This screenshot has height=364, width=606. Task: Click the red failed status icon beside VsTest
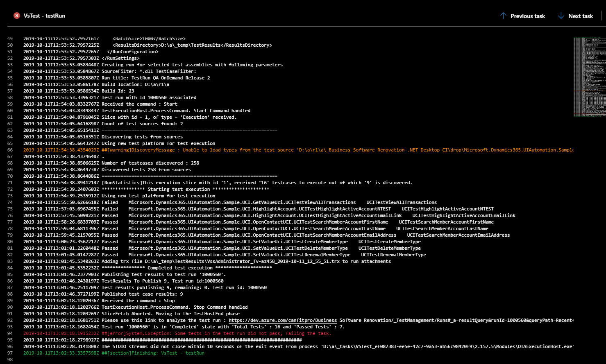click(17, 16)
